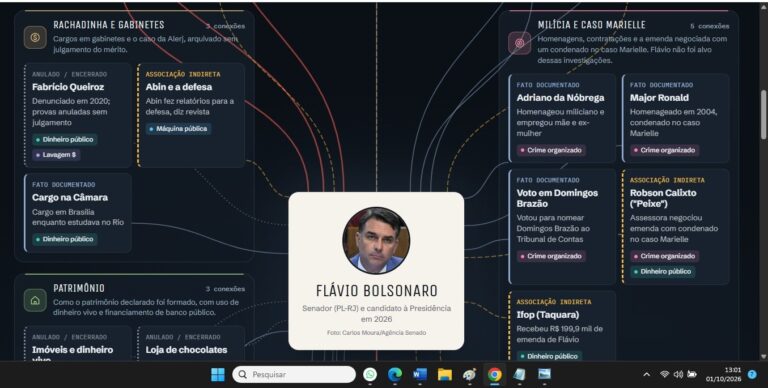Screen dimensions: 768x388
Task: Click ANULADO / ENCERRADO label on Fabrício Queiroz
Action: (70, 74)
